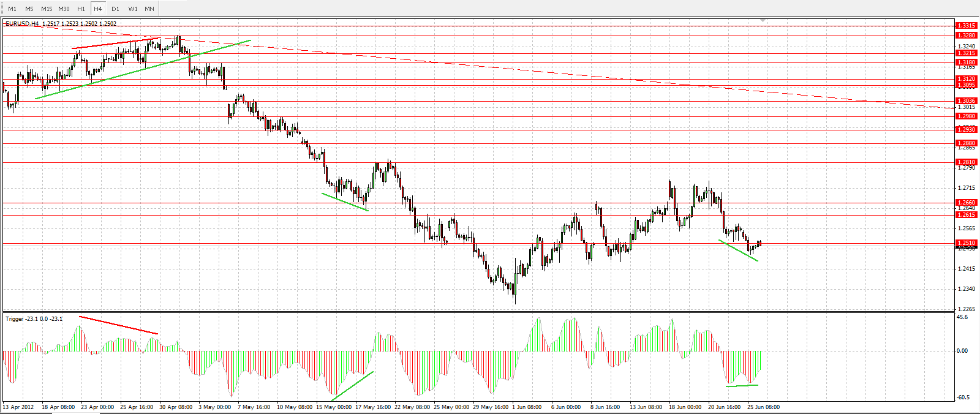
Task: Click the 1.2715 price scale value
Action: [967, 188]
